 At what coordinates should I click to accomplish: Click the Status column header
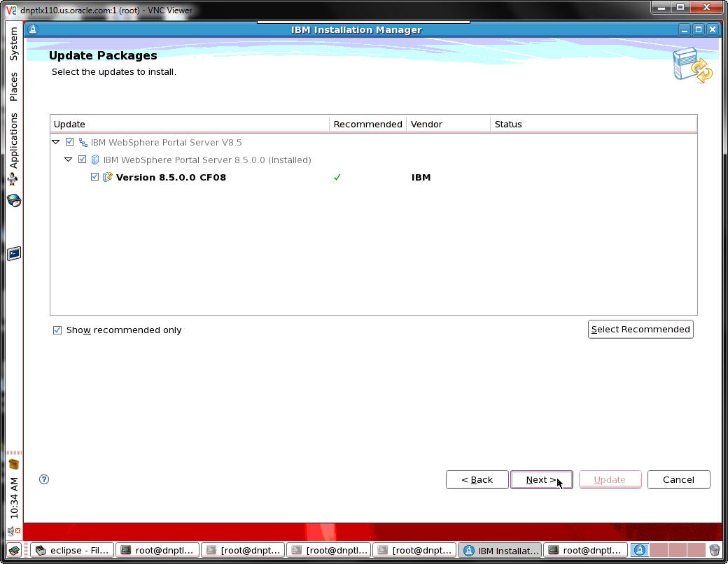(594, 124)
